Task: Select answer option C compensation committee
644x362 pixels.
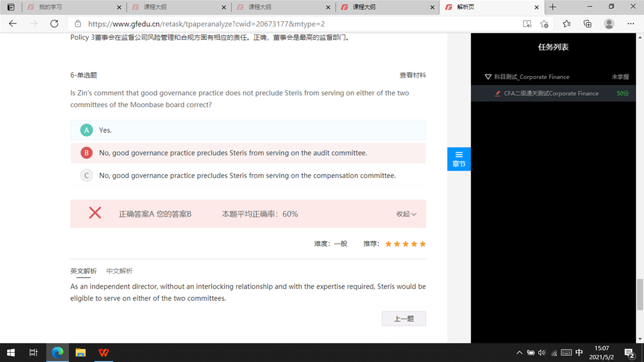Action: point(248,176)
